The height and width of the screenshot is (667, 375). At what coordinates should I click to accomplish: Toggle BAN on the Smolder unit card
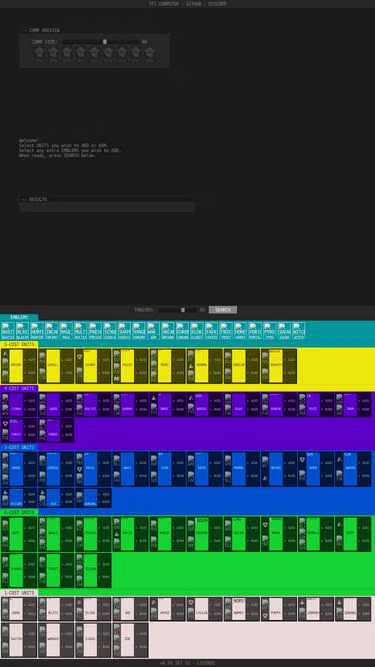253,373
